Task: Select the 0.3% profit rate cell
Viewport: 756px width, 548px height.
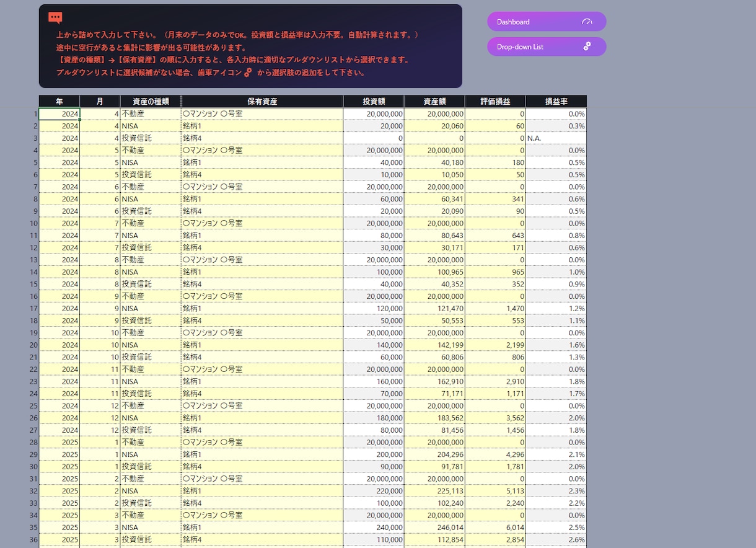Action: (x=556, y=126)
